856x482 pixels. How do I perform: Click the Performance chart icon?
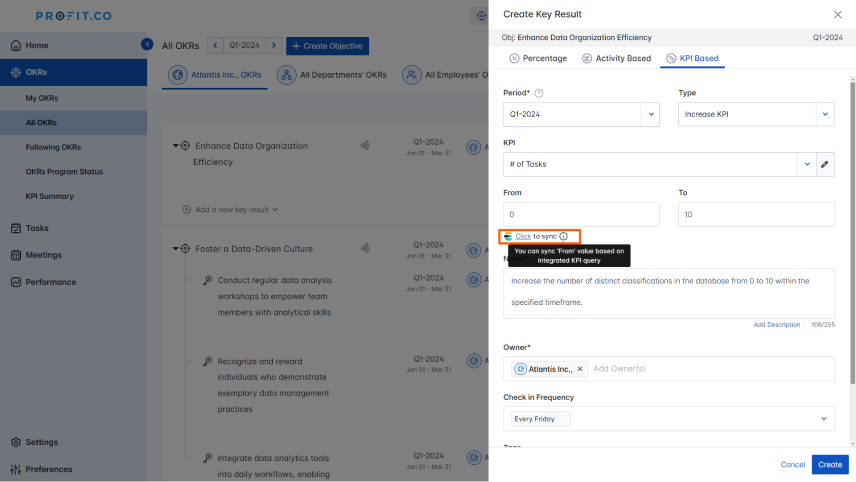[16, 282]
